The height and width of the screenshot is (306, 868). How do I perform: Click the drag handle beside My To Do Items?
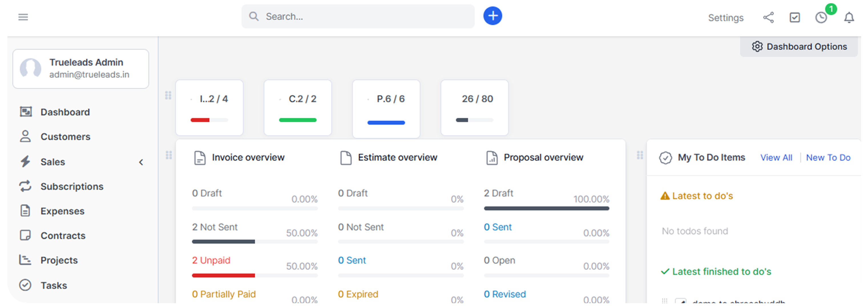pyautogui.click(x=640, y=155)
